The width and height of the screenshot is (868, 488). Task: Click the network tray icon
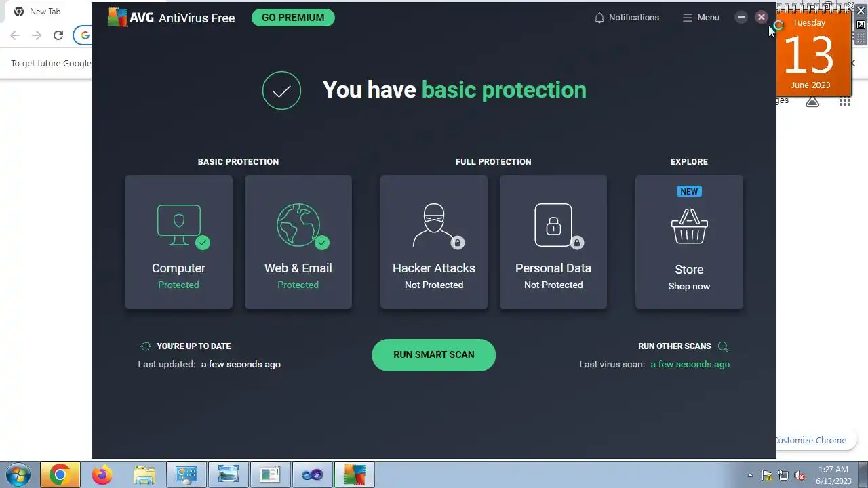coord(783,476)
